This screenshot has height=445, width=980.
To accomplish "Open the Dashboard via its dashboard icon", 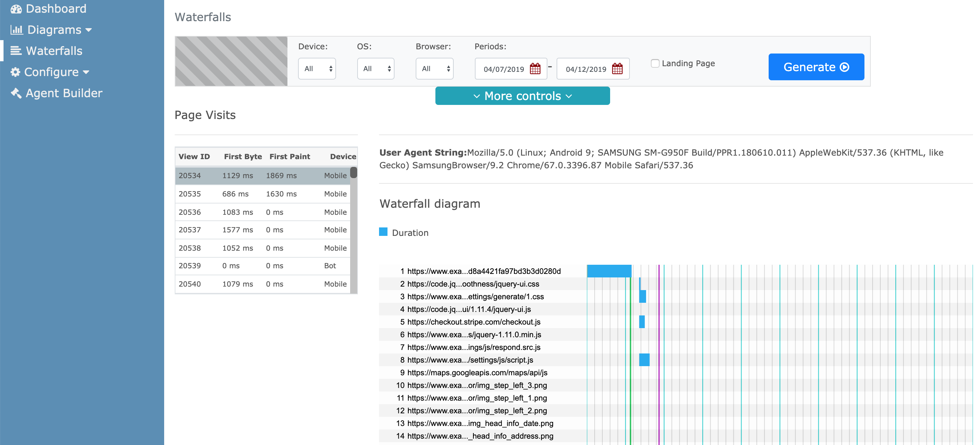I will [16, 8].
